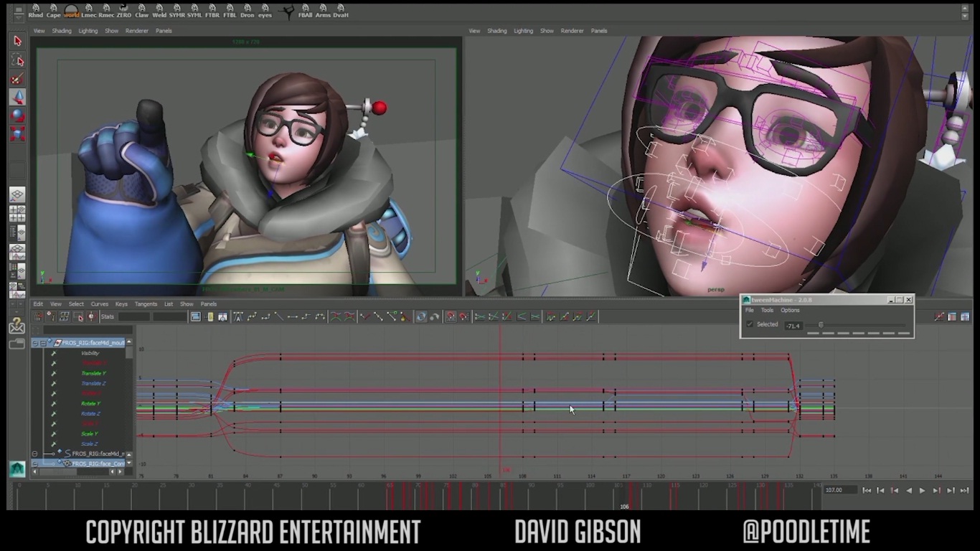Click the tweenMachine value field -71.4
The height and width of the screenshot is (551, 980).
coord(793,326)
